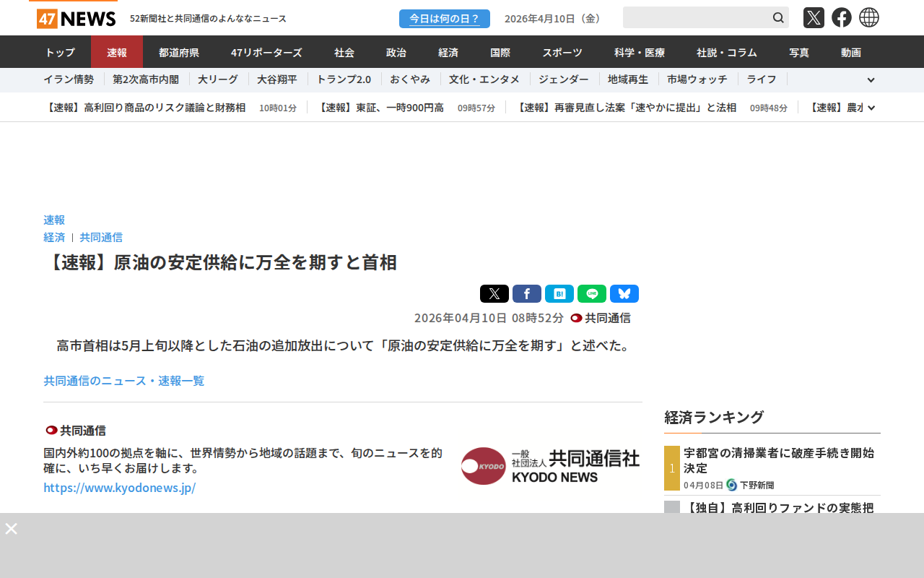Open the 科学・医療 nav tab

coord(640,52)
